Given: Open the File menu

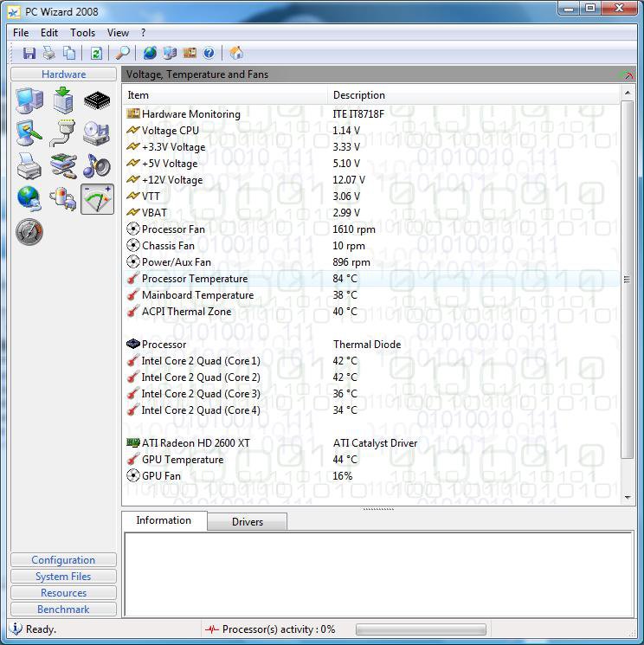Looking at the screenshot, I should pos(21,33).
